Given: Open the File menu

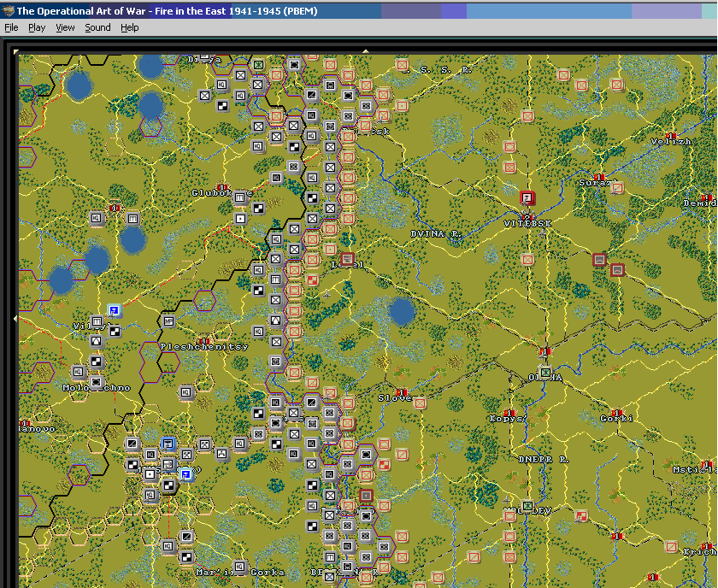Looking at the screenshot, I should [x=11, y=27].
